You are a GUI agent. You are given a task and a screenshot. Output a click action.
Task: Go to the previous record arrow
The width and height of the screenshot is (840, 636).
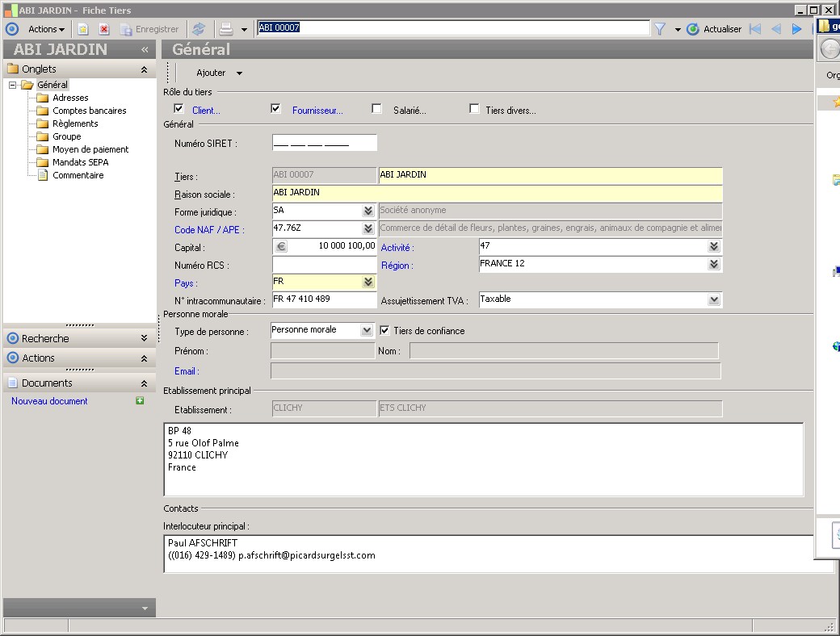click(x=776, y=29)
